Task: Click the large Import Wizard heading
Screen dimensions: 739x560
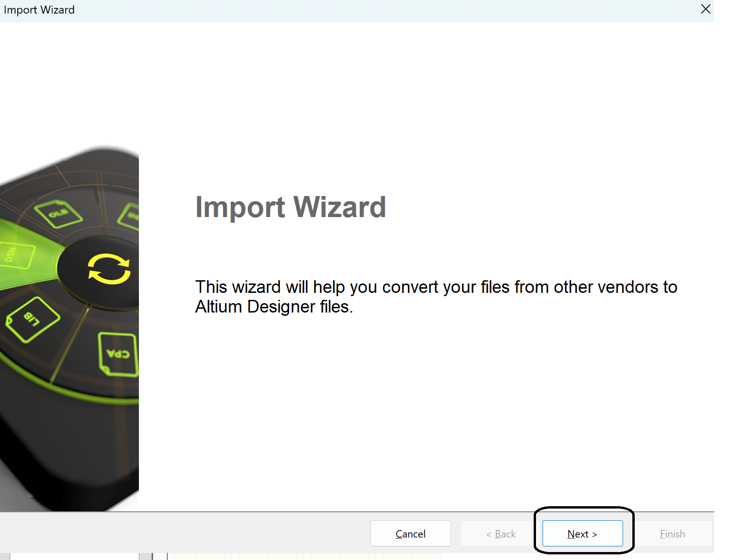Action: pyautogui.click(x=290, y=207)
